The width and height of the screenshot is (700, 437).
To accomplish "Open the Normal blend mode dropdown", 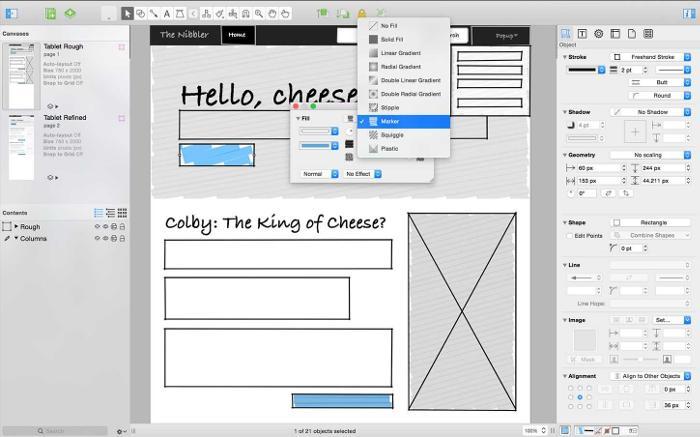I will click(319, 174).
